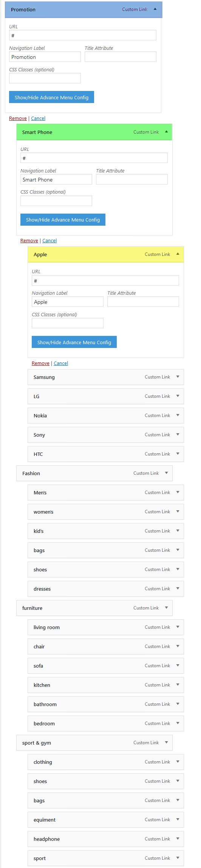The image size is (201, 868).
Task: Click Cancel link under Smart Phone settings
Action: pos(49,241)
